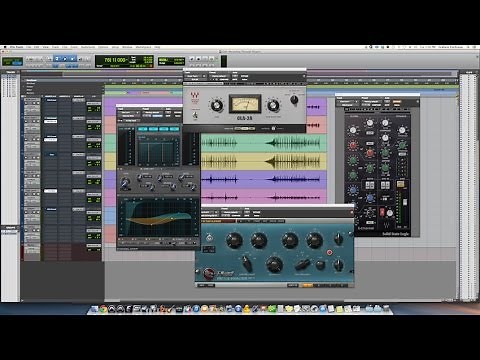This screenshot has width=480, height=360.
Task: Open Finder from the Dock
Action: click(95, 309)
